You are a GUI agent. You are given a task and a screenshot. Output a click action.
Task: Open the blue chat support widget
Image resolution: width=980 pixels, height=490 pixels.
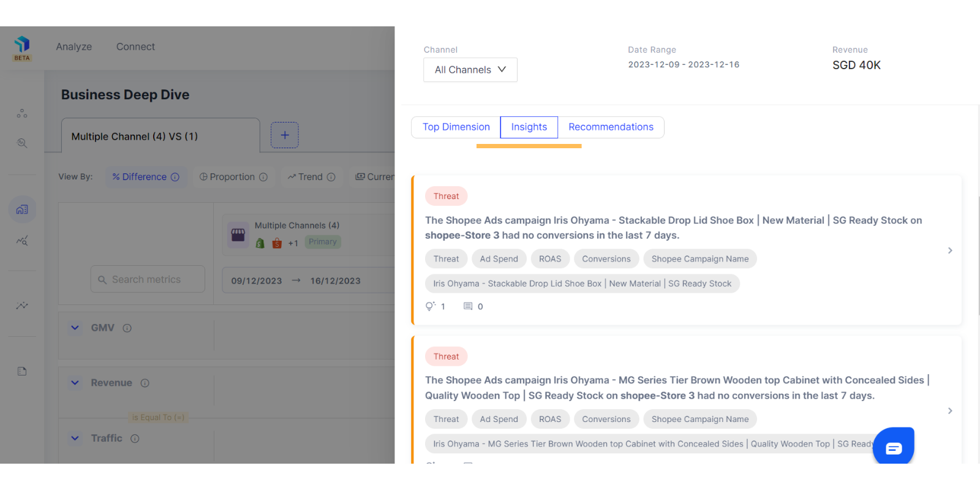click(x=894, y=447)
